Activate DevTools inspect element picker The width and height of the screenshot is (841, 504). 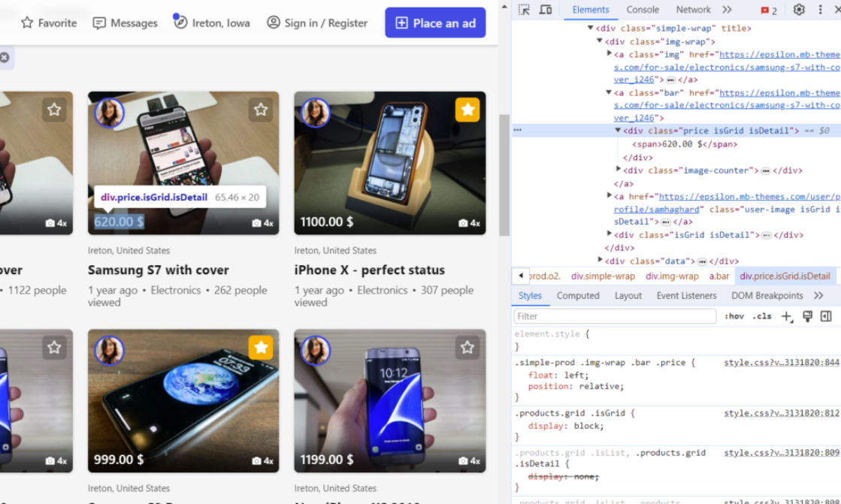tap(524, 10)
